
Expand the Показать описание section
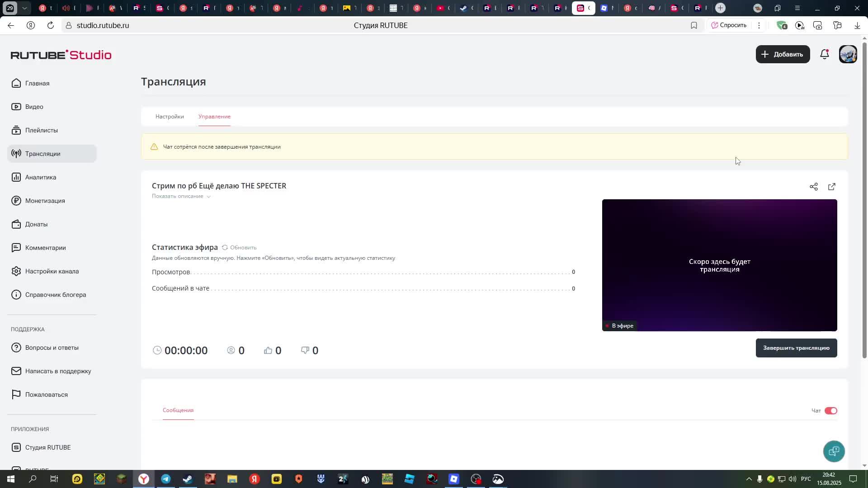tap(180, 196)
